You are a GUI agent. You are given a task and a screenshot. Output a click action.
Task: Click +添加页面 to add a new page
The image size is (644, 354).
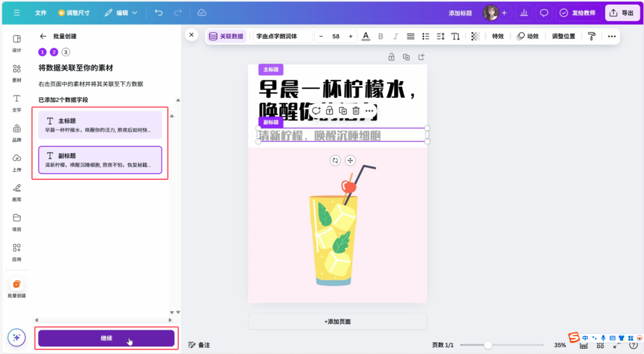(336, 321)
